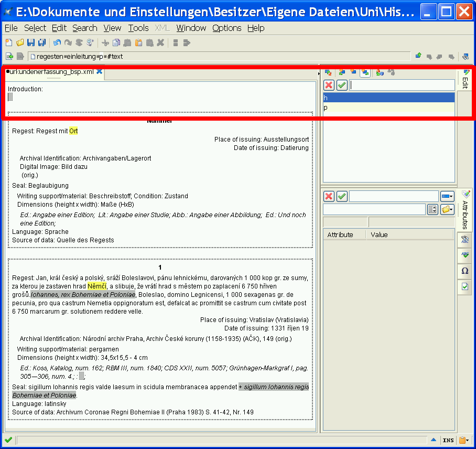
Task: Select the vertical Edit pane tab
Action: pos(465,80)
